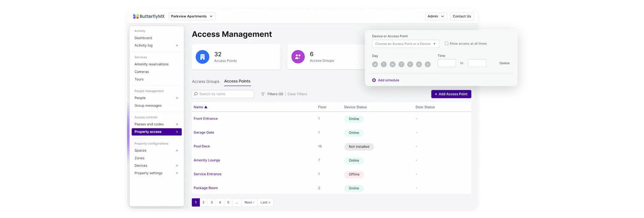This screenshot has width=644, height=218.
Task: Expand the Property access chevron
Action: tap(177, 132)
